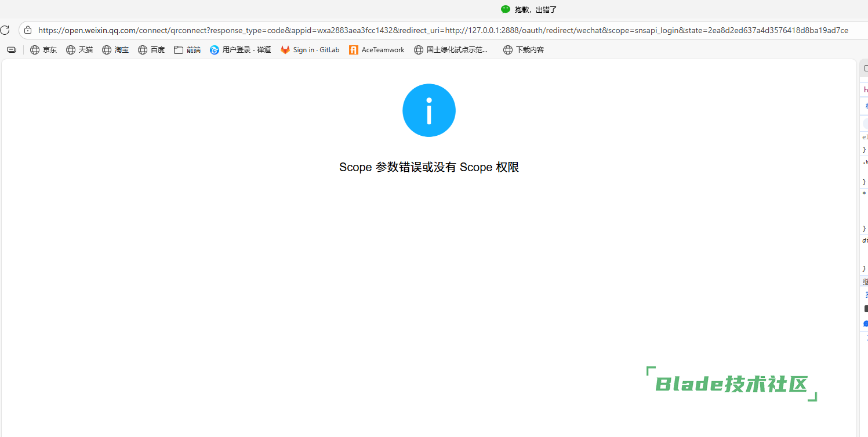Click the leftmost bookmarks bar icon
This screenshot has width=868, height=437.
[x=12, y=50]
